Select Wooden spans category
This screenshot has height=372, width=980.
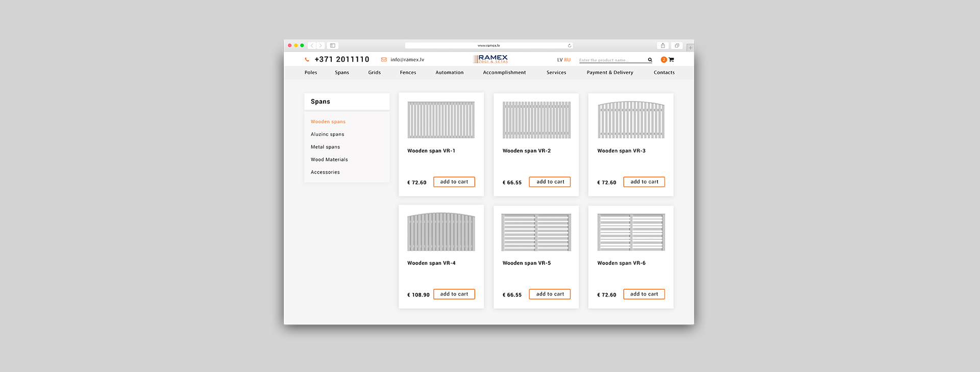tap(328, 121)
